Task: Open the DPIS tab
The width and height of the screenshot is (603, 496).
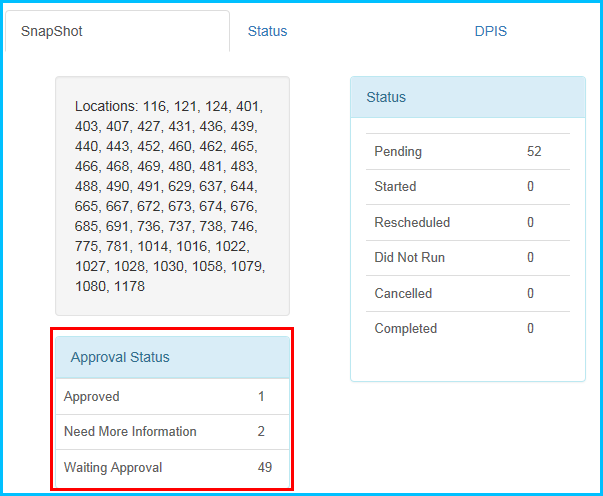Action: [490, 31]
